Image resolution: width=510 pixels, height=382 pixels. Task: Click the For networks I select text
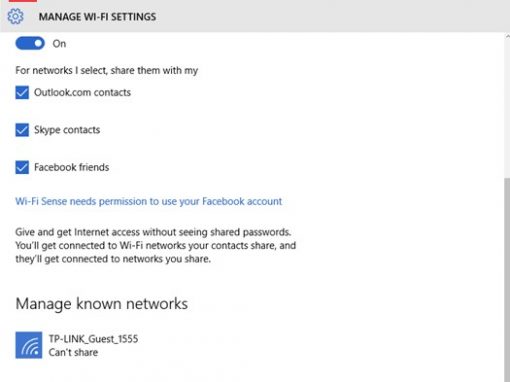(107, 70)
